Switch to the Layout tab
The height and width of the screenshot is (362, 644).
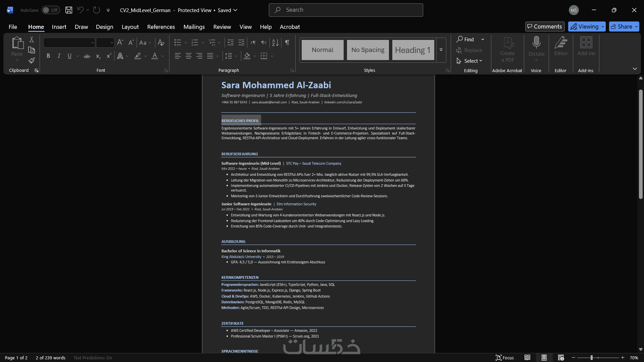coord(130,27)
